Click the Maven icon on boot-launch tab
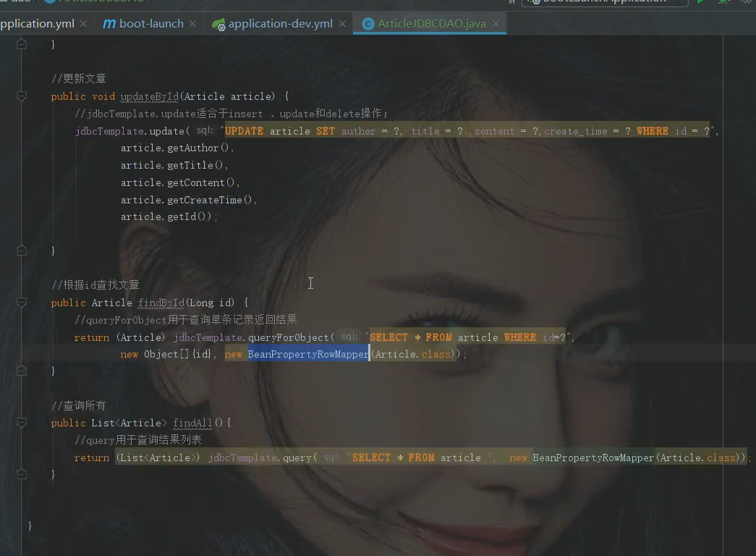Image resolution: width=756 pixels, height=556 pixels. point(109,24)
